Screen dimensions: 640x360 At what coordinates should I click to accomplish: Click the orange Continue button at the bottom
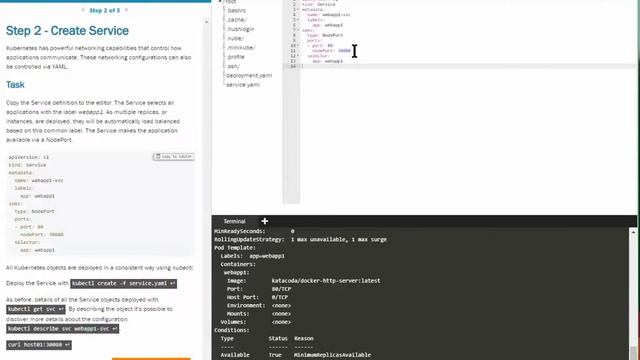click(x=151, y=358)
